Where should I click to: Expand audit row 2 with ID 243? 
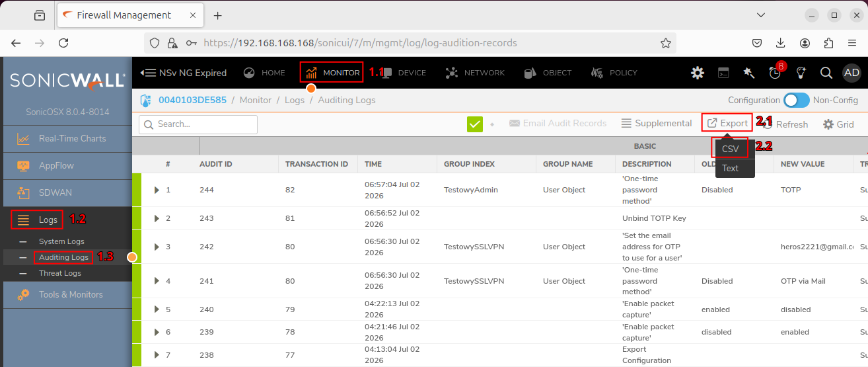click(157, 218)
